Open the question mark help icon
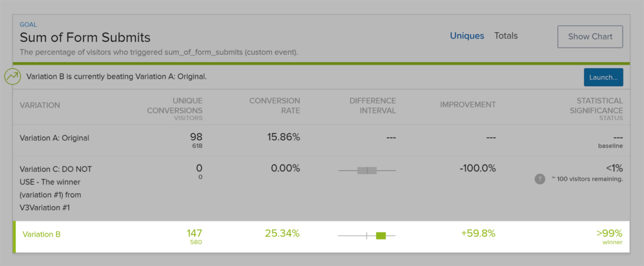The image size is (644, 266). tap(540, 179)
